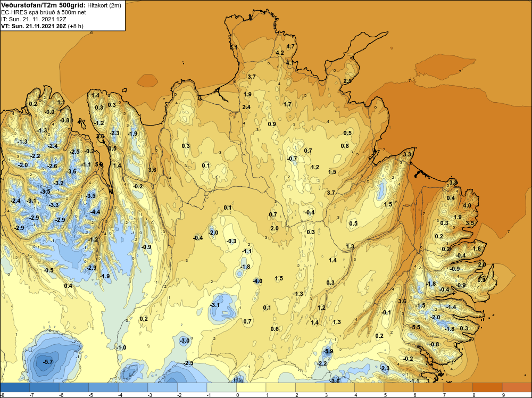Click the darkest blue legend swatch between -8 and -7
The width and height of the screenshot is (532, 398).
click(15, 387)
